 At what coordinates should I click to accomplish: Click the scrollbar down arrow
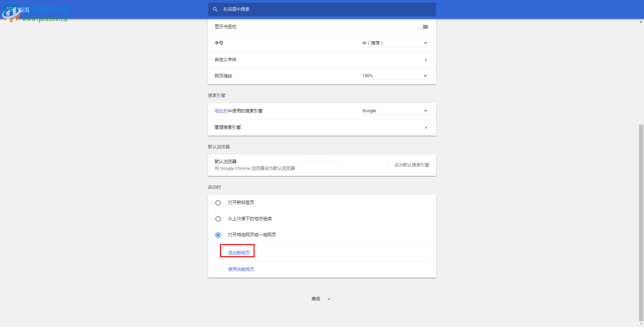click(x=641, y=324)
